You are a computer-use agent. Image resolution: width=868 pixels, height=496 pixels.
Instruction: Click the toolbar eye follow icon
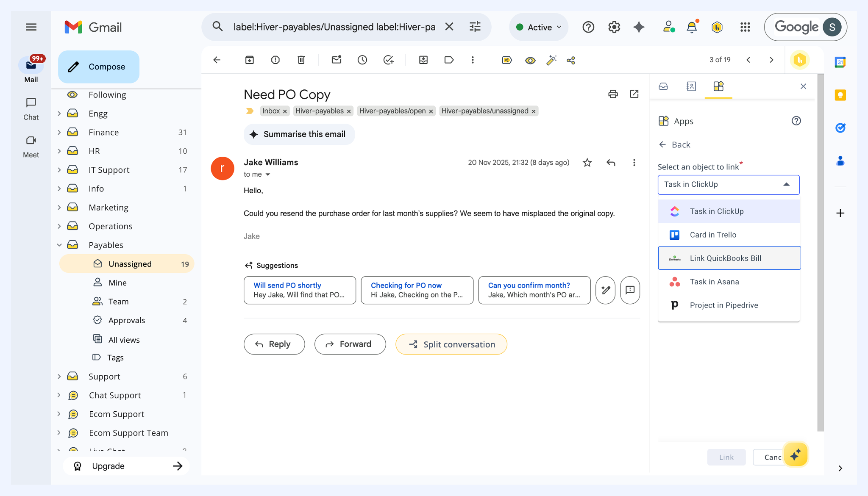[x=530, y=60]
